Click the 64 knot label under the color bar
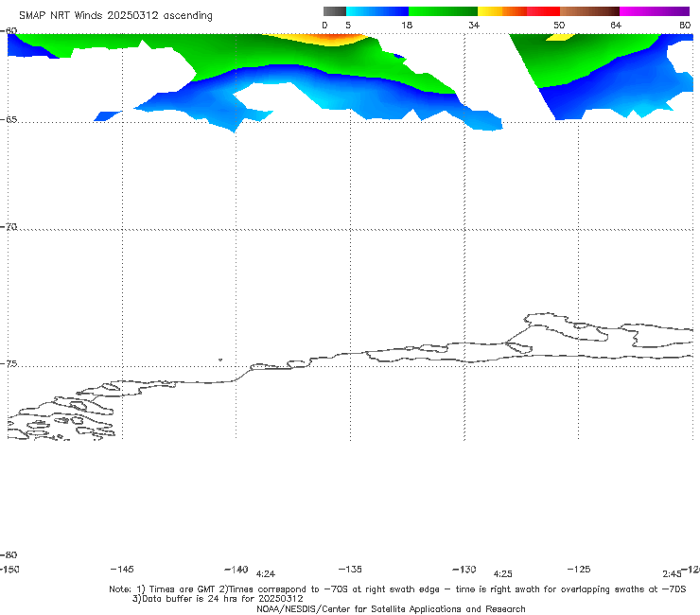Image resolution: width=700 pixels, height=615 pixels. (616, 25)
